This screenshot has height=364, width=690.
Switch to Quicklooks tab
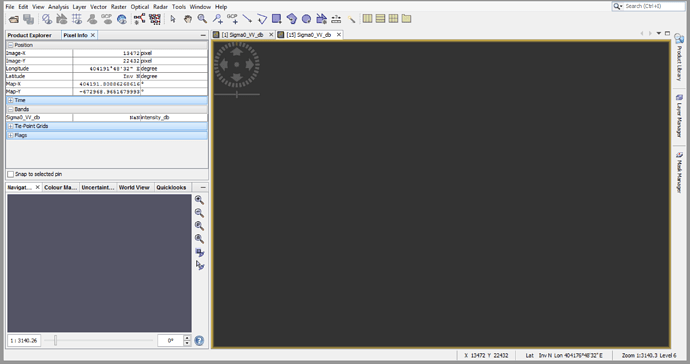[171, 188]
